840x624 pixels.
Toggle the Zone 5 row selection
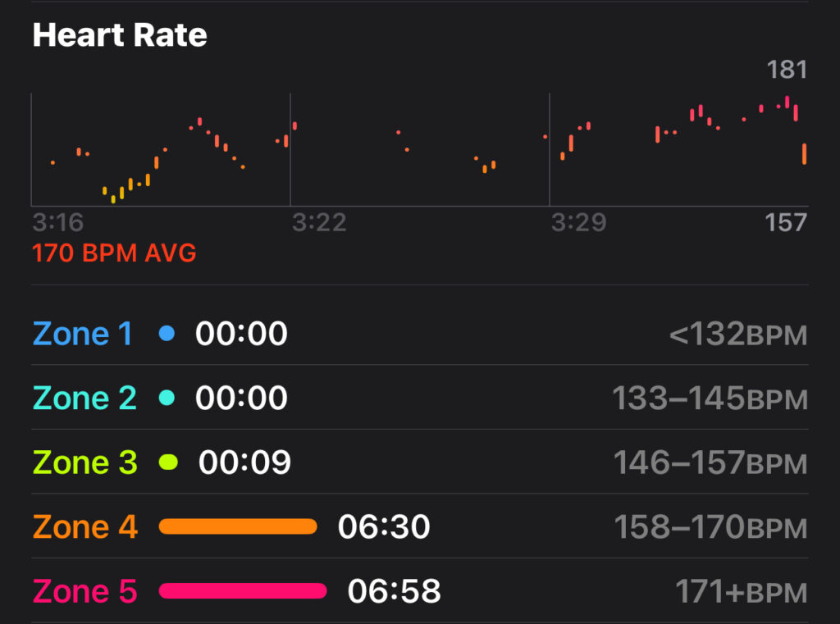click(420, 590)
